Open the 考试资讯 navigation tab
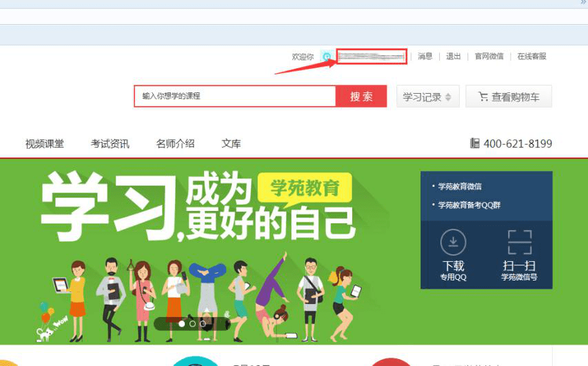 coord(110,143)
